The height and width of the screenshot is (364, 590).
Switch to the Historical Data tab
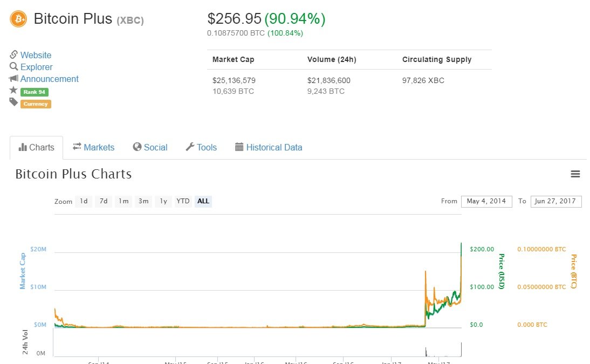tap(269, 148)
